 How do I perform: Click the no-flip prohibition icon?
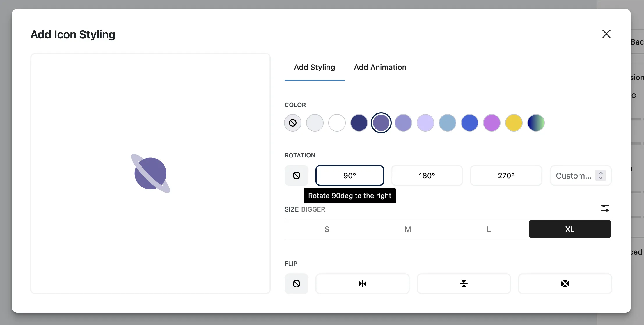[296, 283]
